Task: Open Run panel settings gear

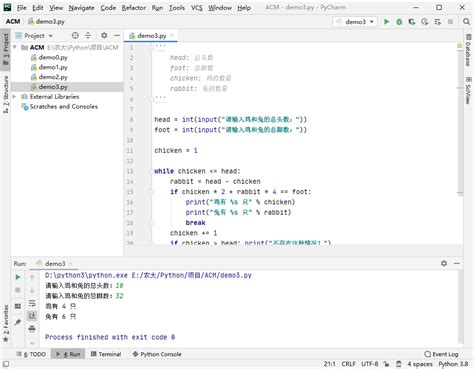Action: point(444,263)
